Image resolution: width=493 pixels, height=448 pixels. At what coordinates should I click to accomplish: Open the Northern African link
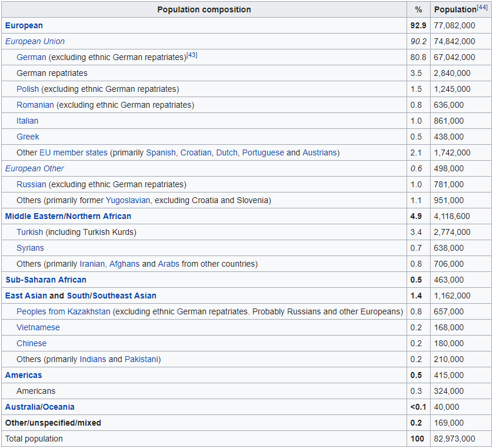(x=99, y=216)
